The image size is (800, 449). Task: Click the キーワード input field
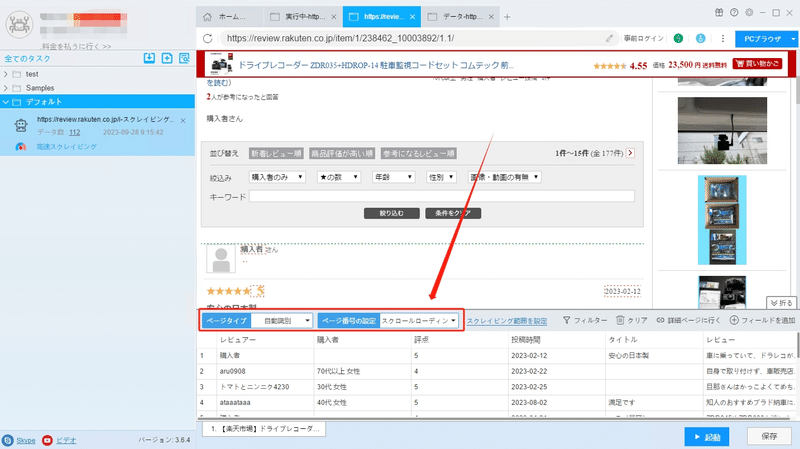tap(442, 196)
